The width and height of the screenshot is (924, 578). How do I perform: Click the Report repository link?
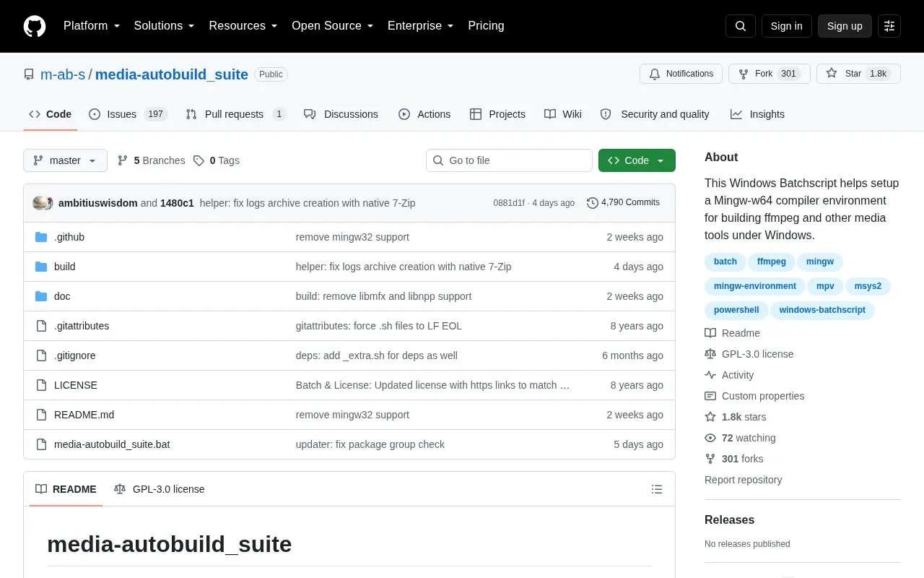(743, 480)
